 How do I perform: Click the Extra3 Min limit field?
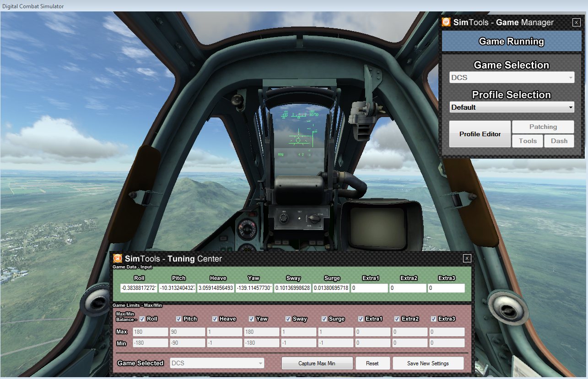tap(447, 343)
